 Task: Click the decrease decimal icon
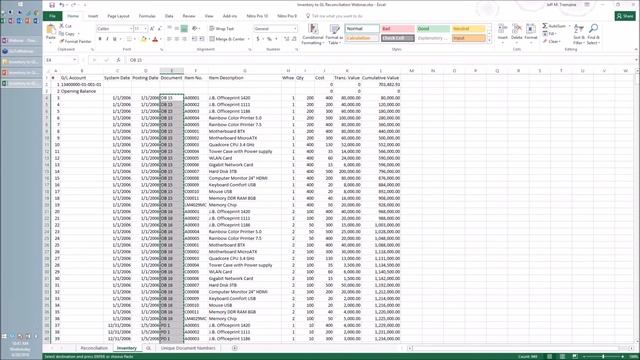(x=294, y=39)
